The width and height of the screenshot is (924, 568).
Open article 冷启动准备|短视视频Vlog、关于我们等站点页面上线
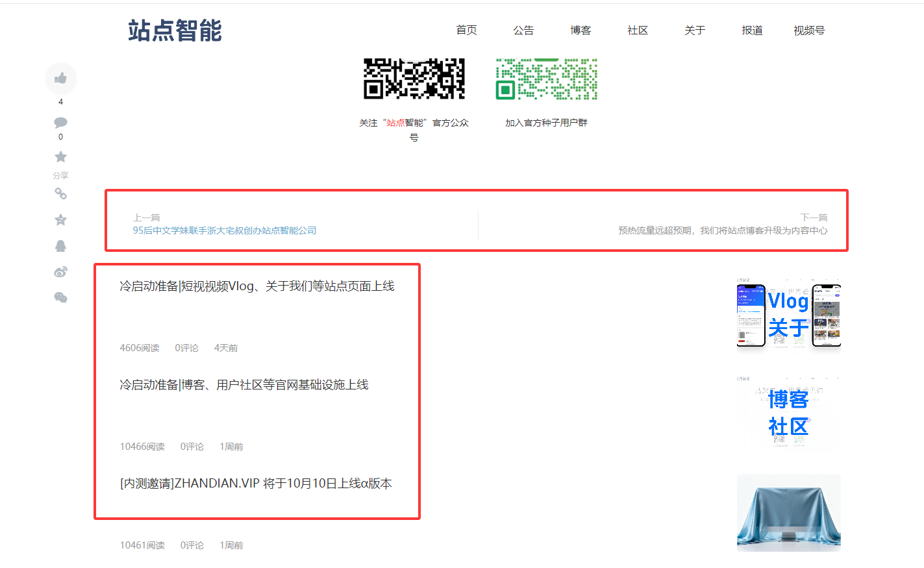(257, 286)
